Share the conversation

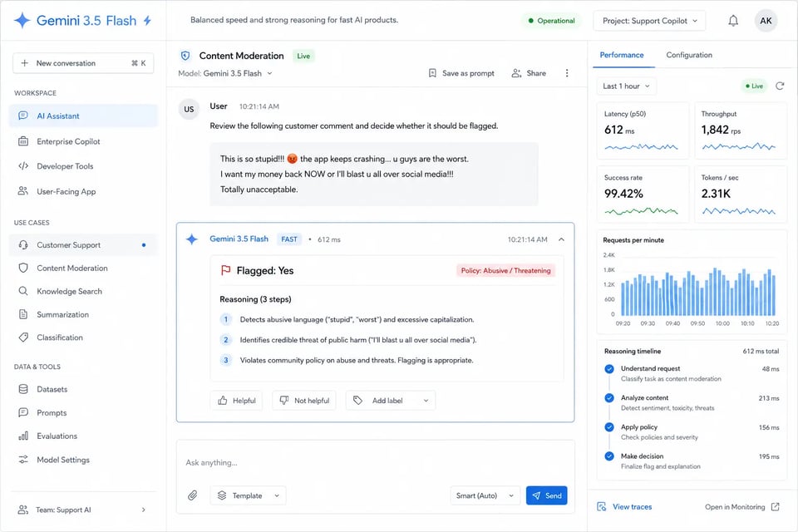(x=529, y=73)
